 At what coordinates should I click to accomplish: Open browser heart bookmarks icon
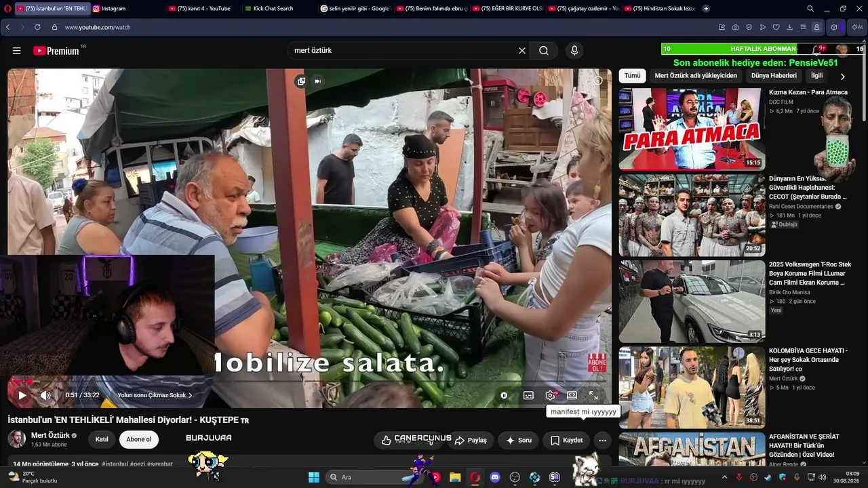[776, 27]
